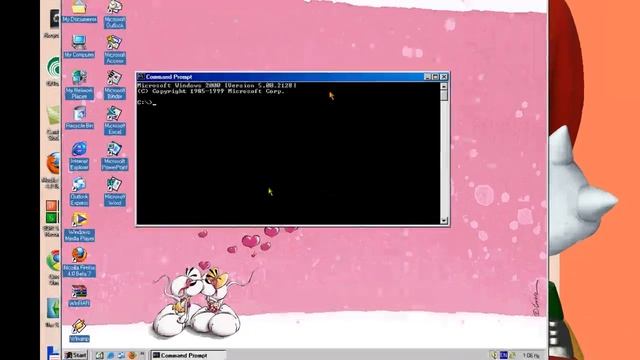Click the language indicator in system tray
This screenshot has height=360, width=640.
click(504, 355)
